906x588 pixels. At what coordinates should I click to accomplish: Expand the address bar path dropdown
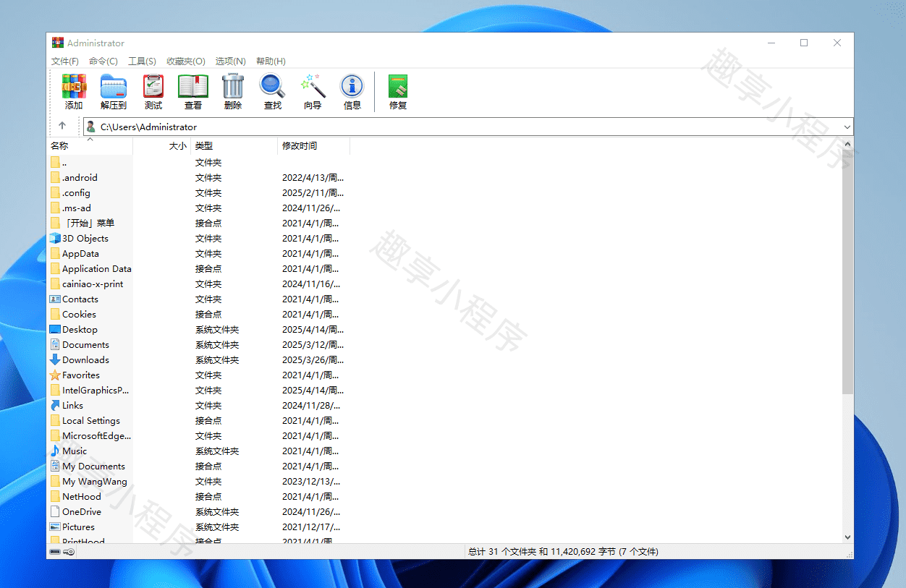(847, 127)
